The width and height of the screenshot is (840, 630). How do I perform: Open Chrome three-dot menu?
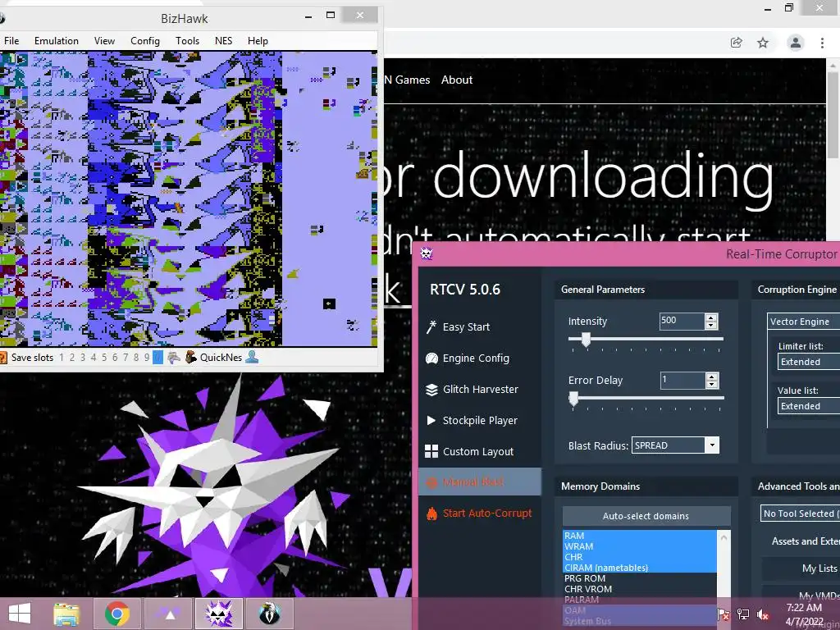tap(822, 43)
